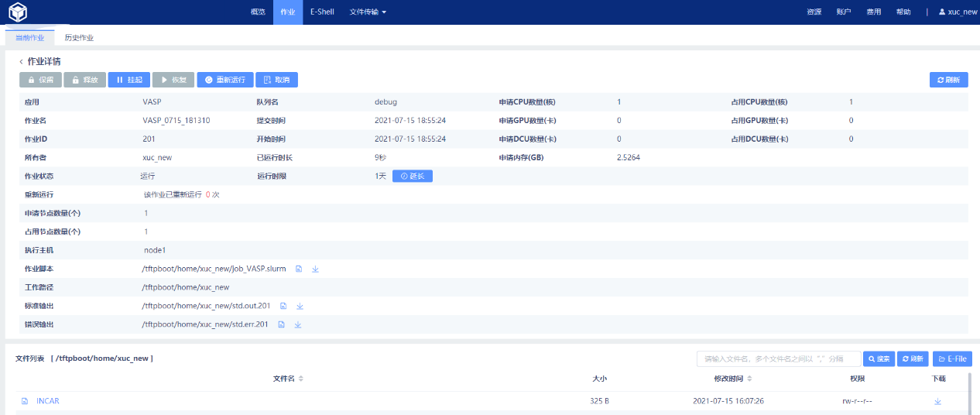Download the INCAR file from the list

[937, 401]
